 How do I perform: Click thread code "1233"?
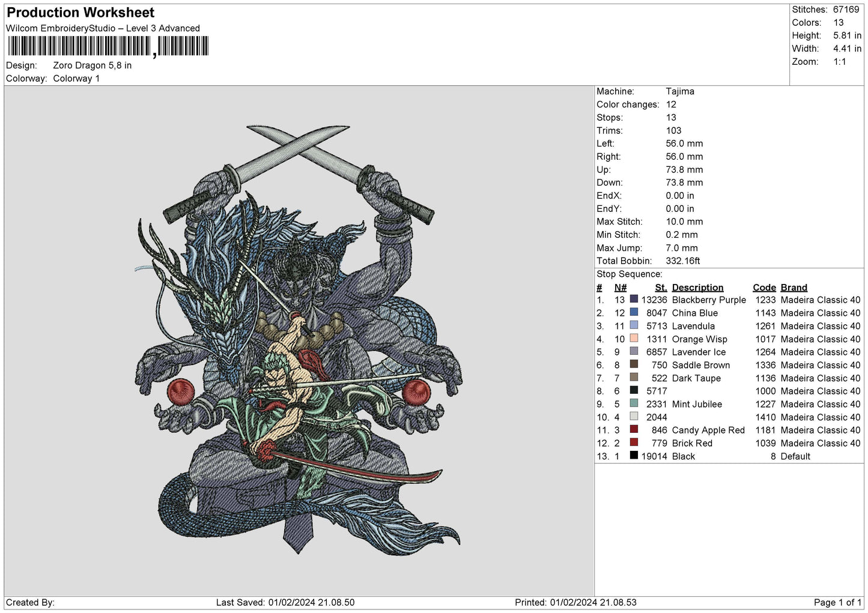click(765, 300)
